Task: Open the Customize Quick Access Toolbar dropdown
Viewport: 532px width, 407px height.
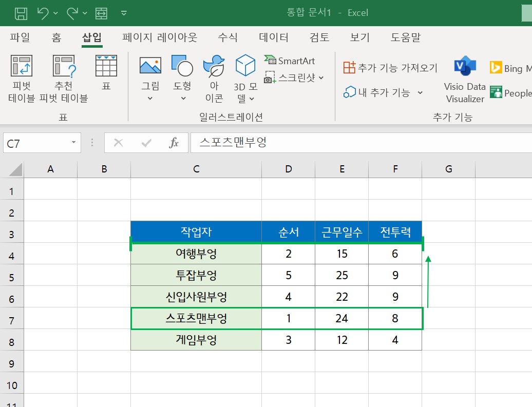Action: (124, 13)
